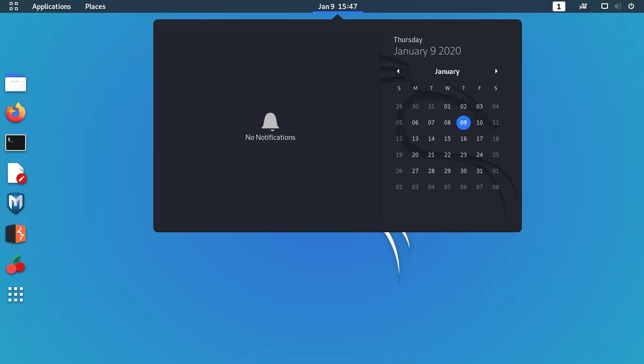Click the volume status icon

pyautogui.click(x=618, y=6)
